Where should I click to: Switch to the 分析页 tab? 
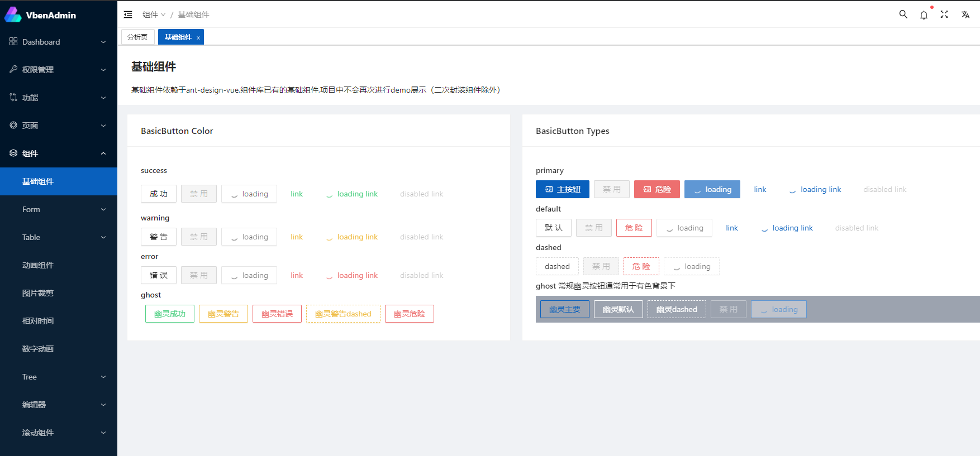(137, 37)
